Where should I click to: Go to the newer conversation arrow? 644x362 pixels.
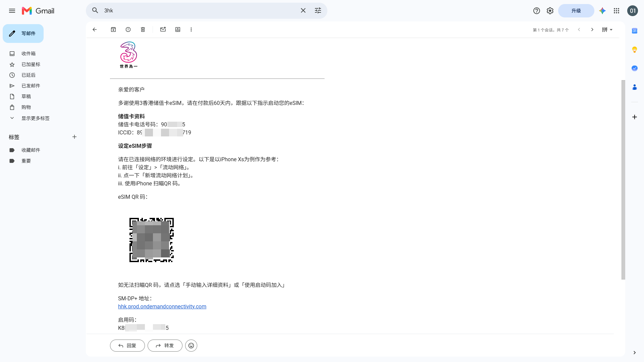(579, 29)
